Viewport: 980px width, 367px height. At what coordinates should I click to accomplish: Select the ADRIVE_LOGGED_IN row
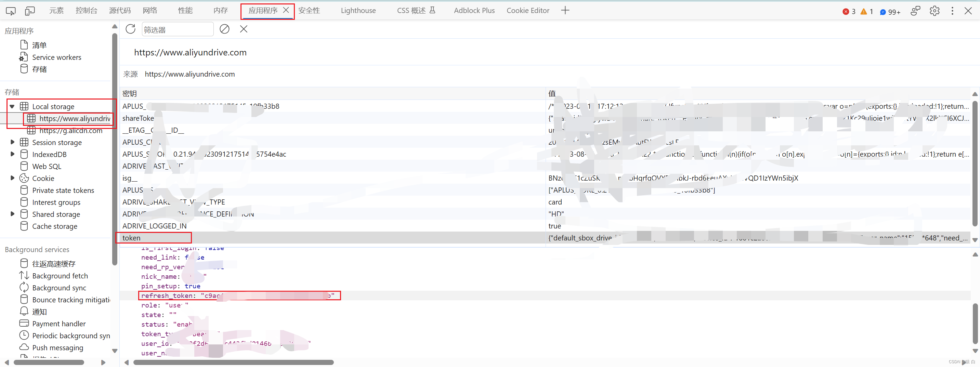(545, 226)
